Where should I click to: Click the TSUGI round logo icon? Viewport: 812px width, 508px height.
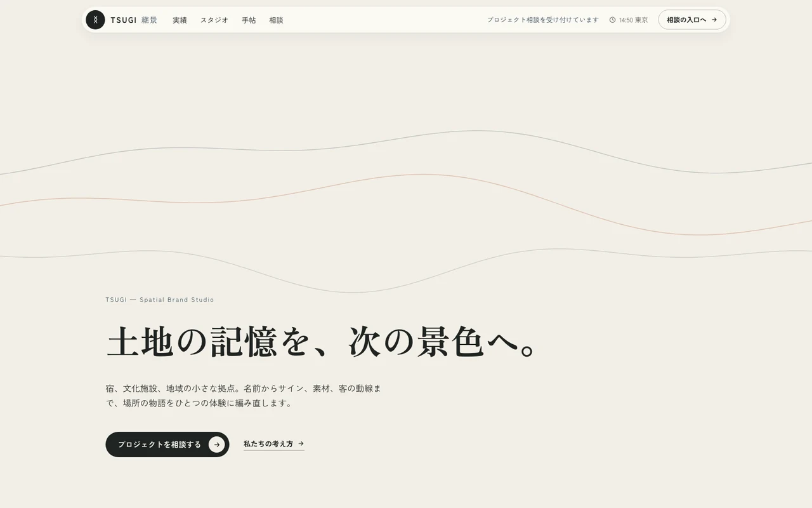pos(95,20)
